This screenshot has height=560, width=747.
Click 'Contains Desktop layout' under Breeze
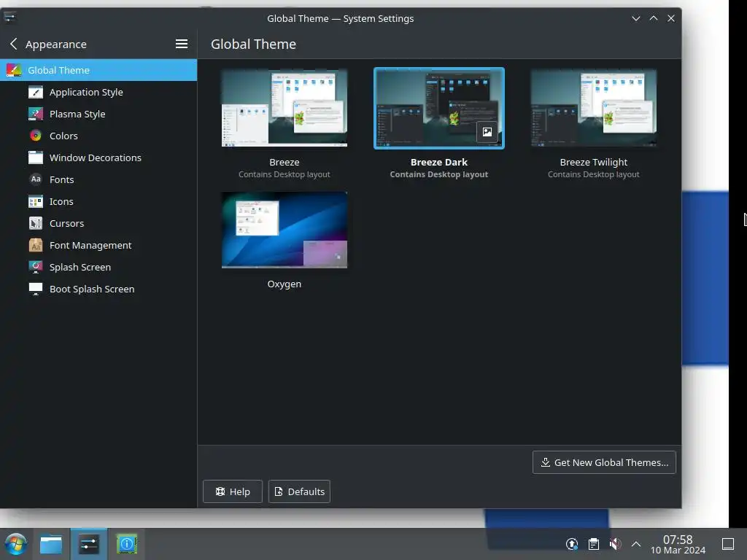coord(285,174)
